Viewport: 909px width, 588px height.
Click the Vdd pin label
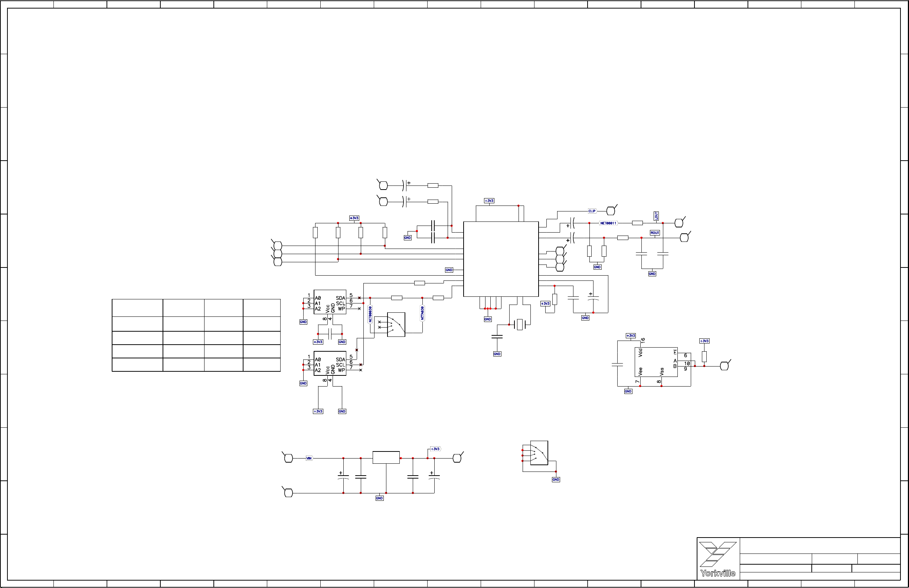pyautogui.click(x=641, y=353)
